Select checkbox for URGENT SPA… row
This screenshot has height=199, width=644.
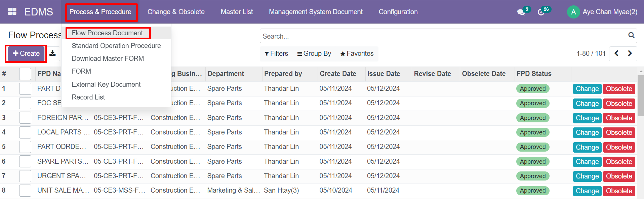(25, 176)
